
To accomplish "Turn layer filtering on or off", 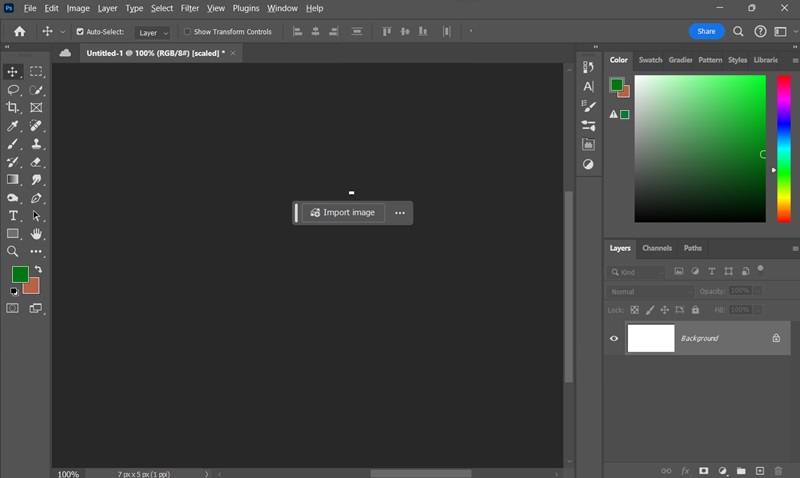I will point(761,269).
